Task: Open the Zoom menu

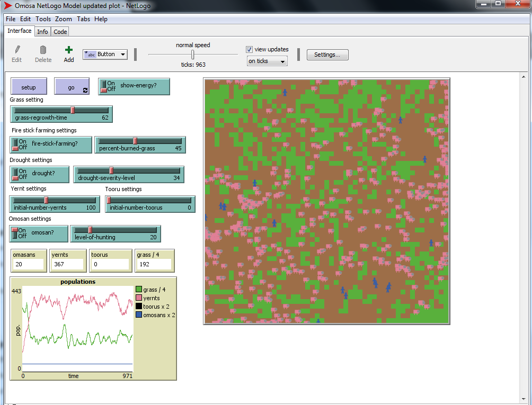Action: coord(64,19)
